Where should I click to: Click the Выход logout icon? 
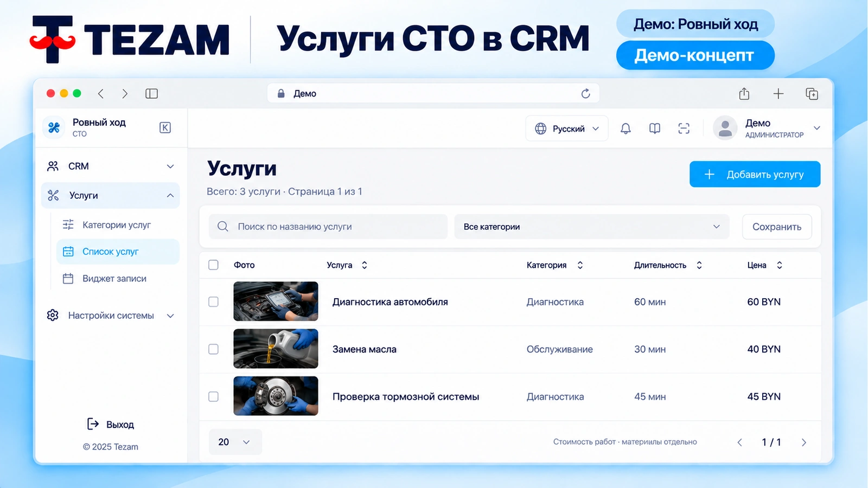93,424
